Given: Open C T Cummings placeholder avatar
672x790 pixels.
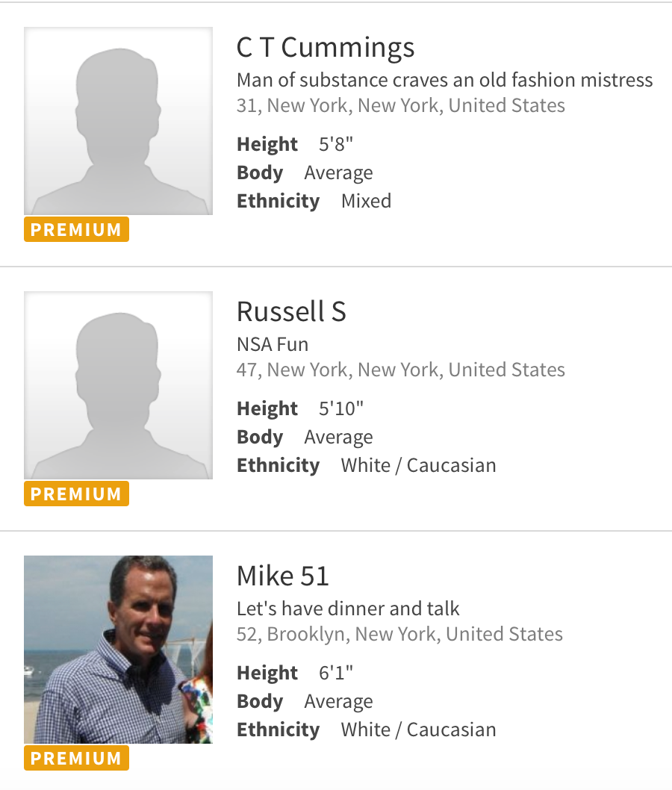Looking at the screenshot, I should tap(118, 121).
